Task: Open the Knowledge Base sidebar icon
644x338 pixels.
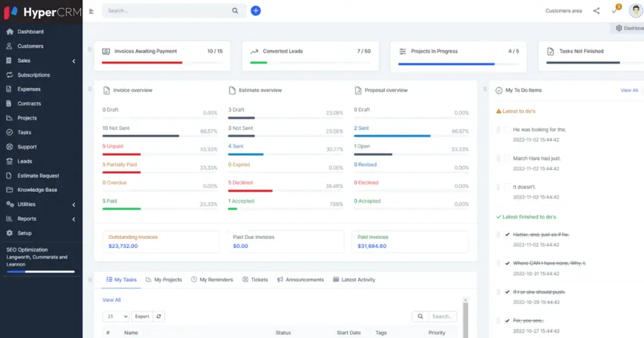Action: [x=9, y=190]
